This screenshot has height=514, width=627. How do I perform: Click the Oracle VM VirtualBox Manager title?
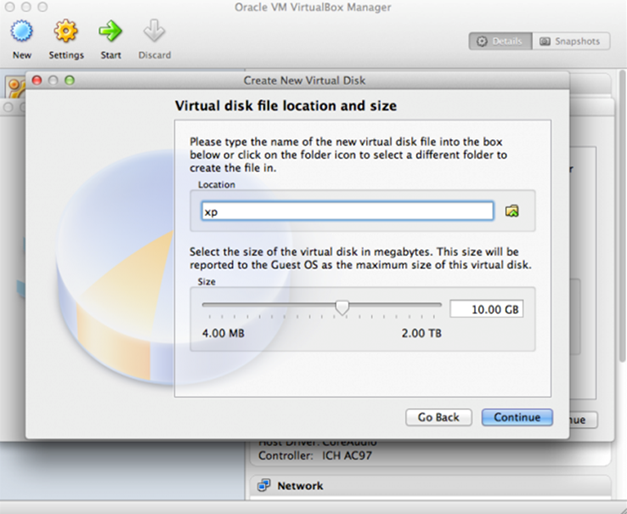coord(313,7)
